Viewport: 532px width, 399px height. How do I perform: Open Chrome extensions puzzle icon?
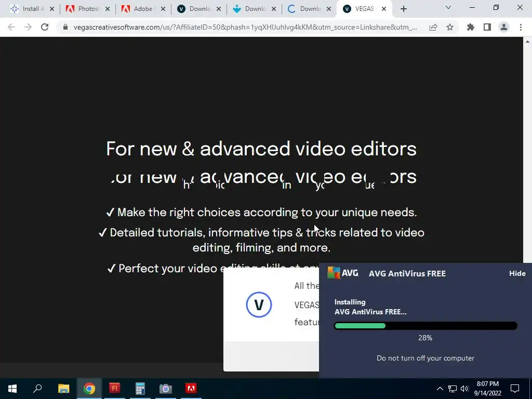click(x=471, y=27)
